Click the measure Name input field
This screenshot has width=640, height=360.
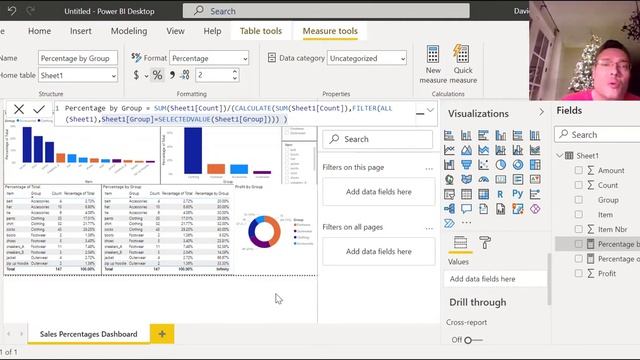coord(78,58)
